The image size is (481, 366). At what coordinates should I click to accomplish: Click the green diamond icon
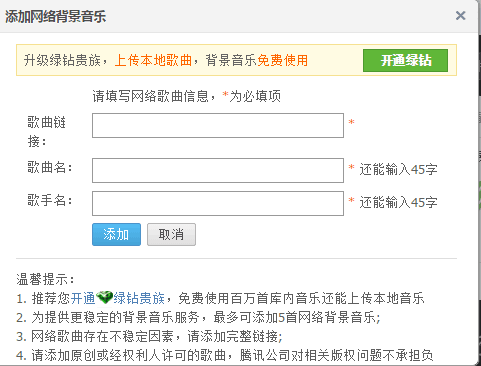[x=104, y=298]
